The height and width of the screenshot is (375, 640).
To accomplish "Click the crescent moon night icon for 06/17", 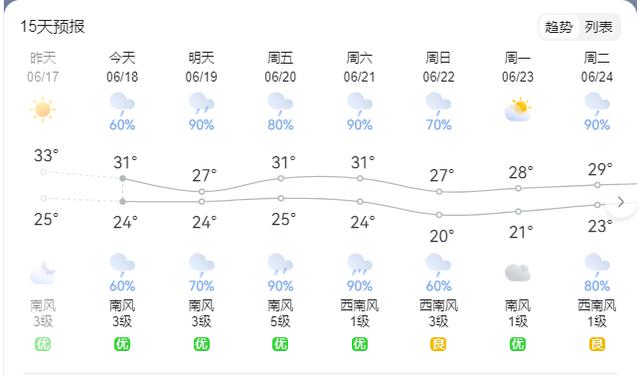I will point(43,273).
